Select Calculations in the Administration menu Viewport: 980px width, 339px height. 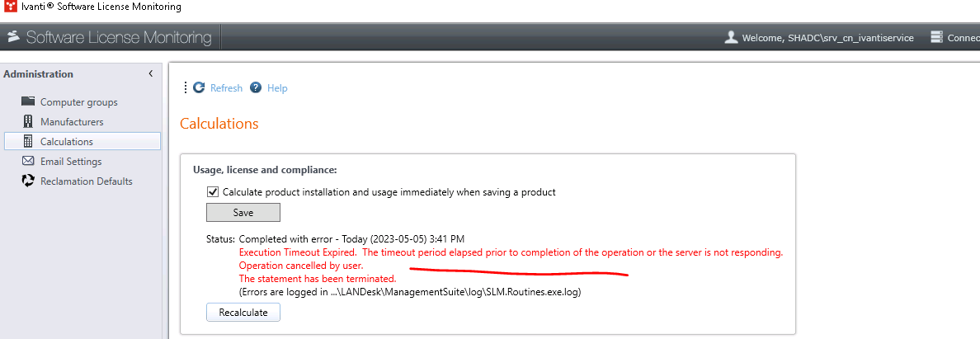[x=66, y=141]
